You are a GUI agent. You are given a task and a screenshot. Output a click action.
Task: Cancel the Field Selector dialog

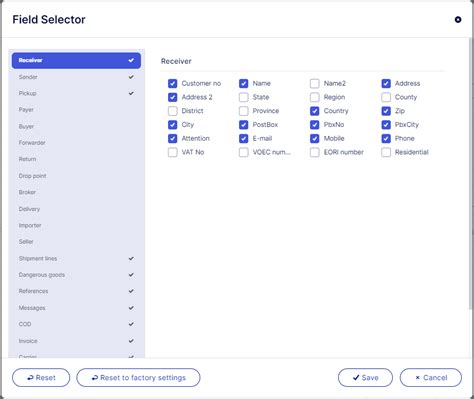431,378
